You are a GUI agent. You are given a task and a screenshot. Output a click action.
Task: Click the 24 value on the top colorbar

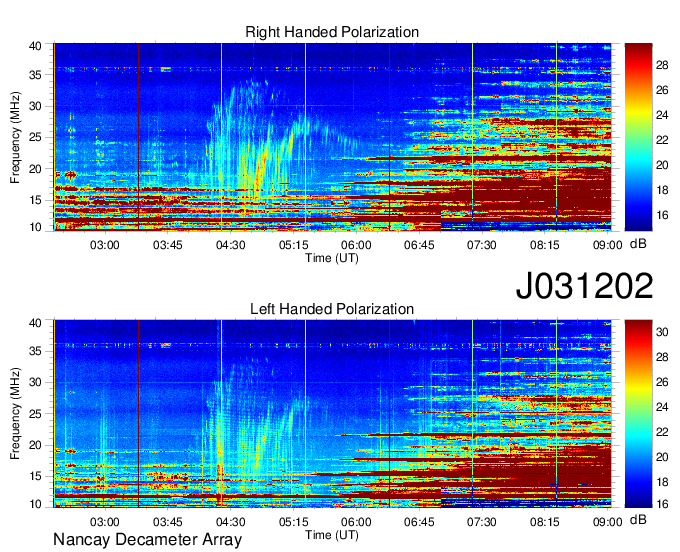point(662,115)
